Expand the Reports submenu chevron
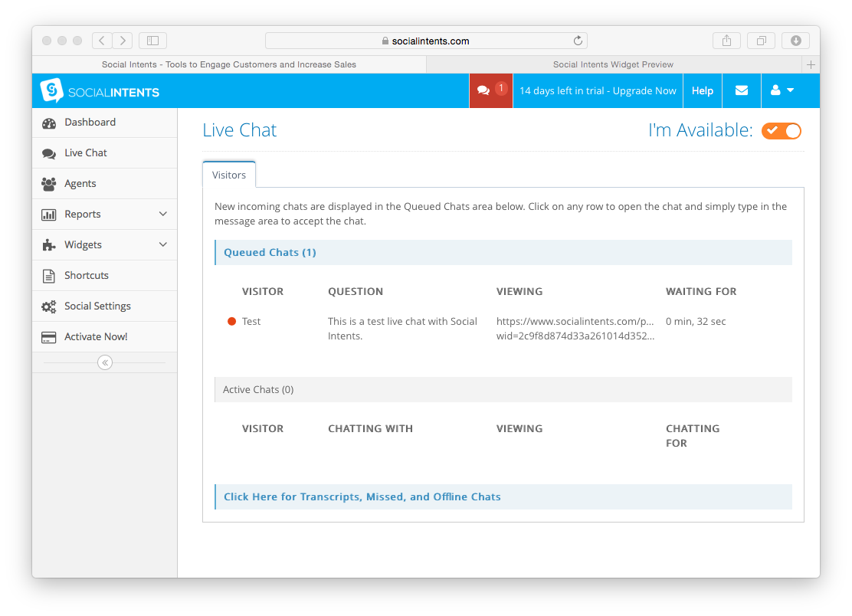Screen dimensions: 852x616 click(163, 214)
